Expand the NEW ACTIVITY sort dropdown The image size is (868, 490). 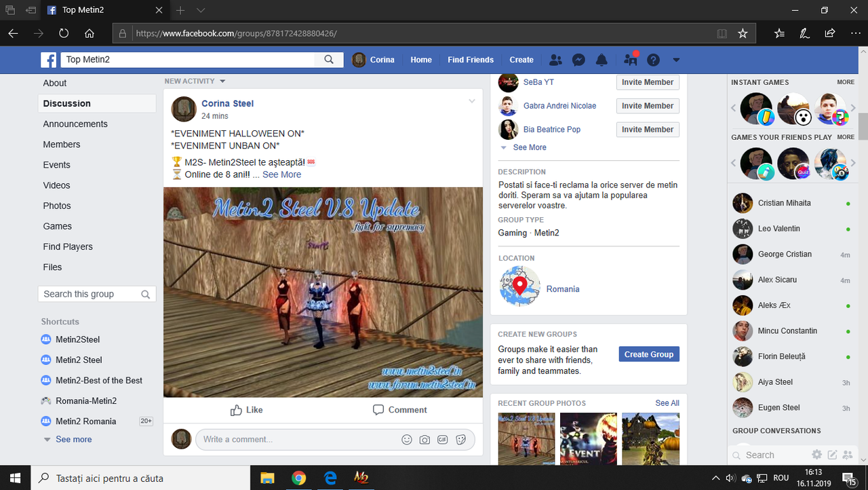[x=195, y=81]
